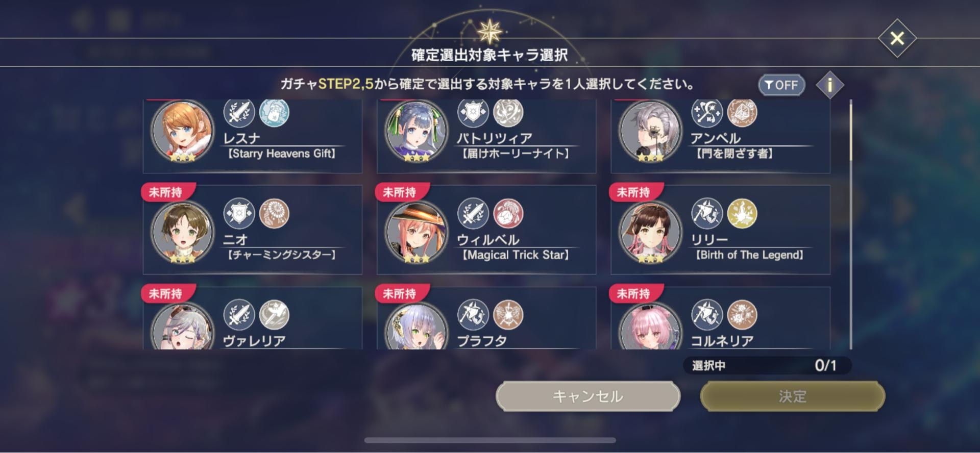The image size is (980, 453).
Task: Choose リリー Birth of The Legend
Action: click(x=720, y=230)
